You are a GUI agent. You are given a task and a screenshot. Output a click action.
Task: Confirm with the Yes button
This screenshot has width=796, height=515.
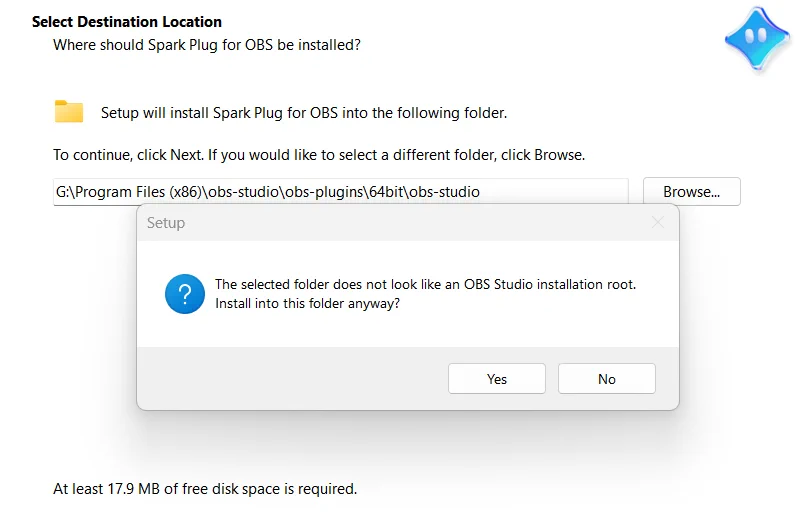point(496,378)
